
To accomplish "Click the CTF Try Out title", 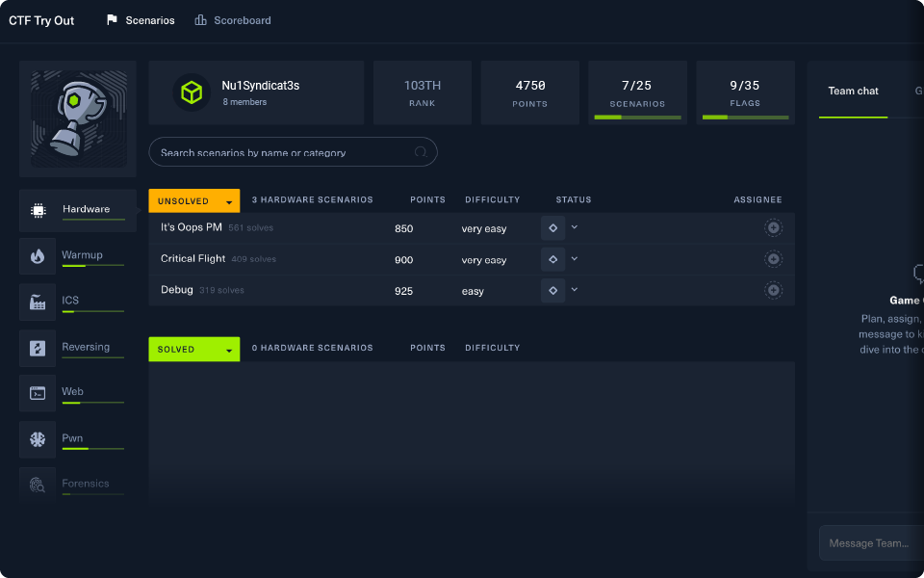I will [41, 20].
